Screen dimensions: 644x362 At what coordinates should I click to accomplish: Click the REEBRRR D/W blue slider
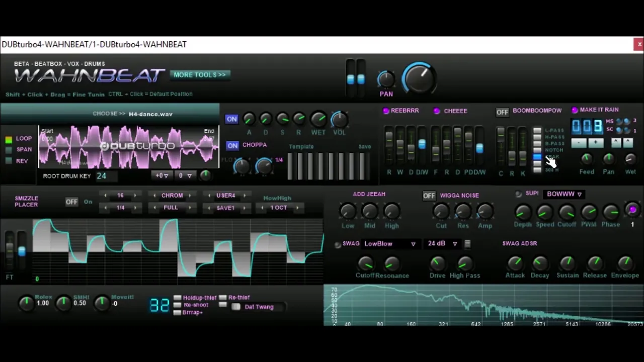[x=422, y=145]
